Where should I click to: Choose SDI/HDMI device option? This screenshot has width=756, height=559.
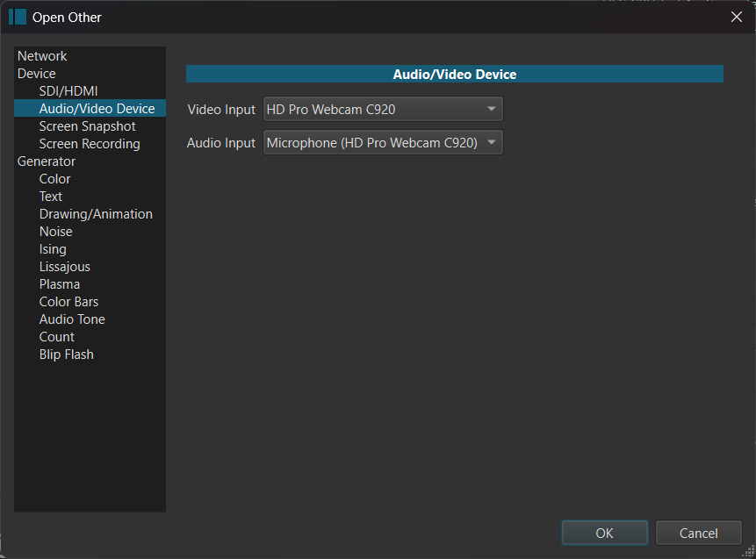68,91
